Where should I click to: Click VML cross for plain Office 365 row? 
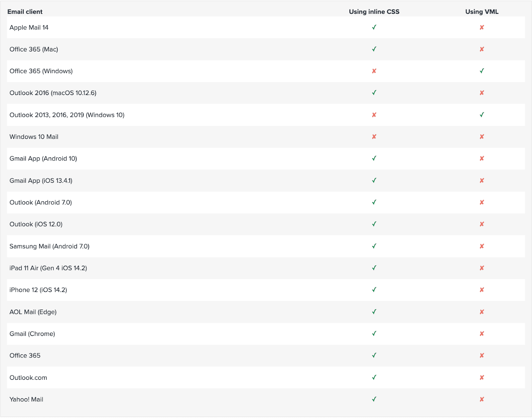click(482, 356)
